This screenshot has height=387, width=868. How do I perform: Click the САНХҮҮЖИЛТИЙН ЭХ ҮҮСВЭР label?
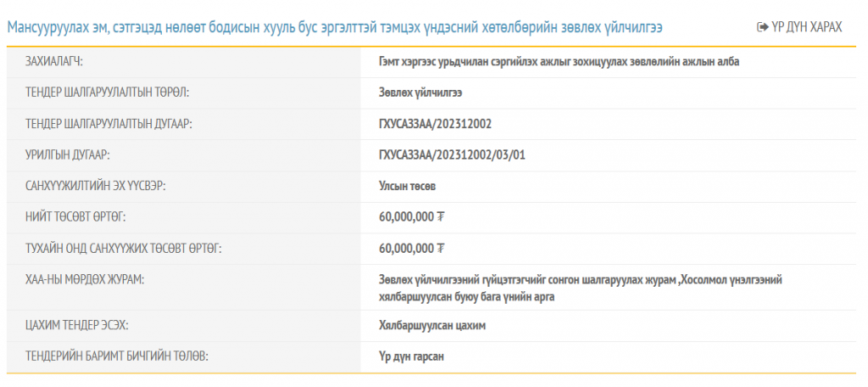96,187
